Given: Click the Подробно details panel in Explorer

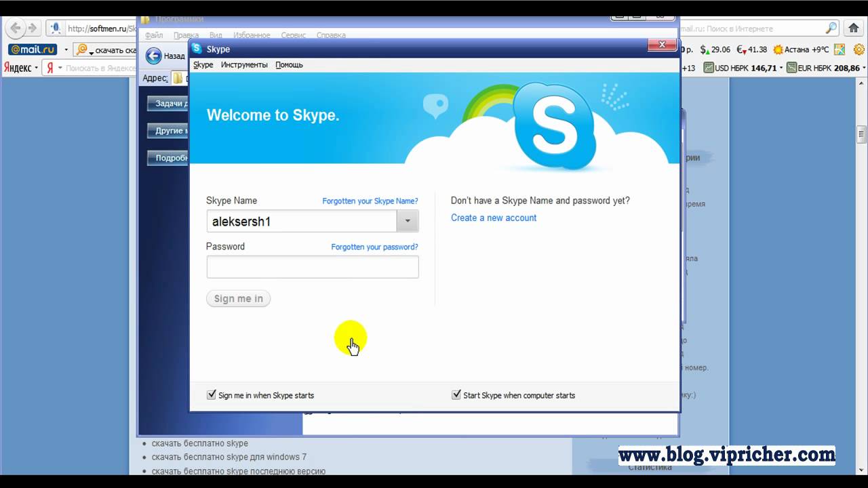Looking at the screenshot, I should 167,158.
